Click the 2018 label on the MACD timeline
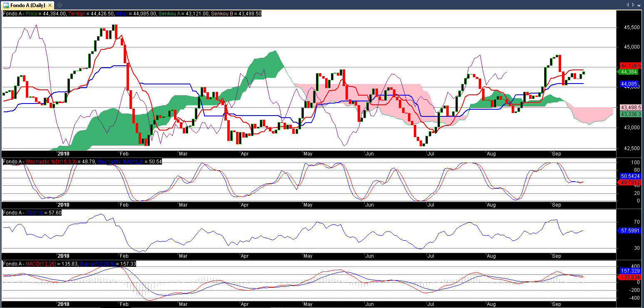 (x=63, y=304)
